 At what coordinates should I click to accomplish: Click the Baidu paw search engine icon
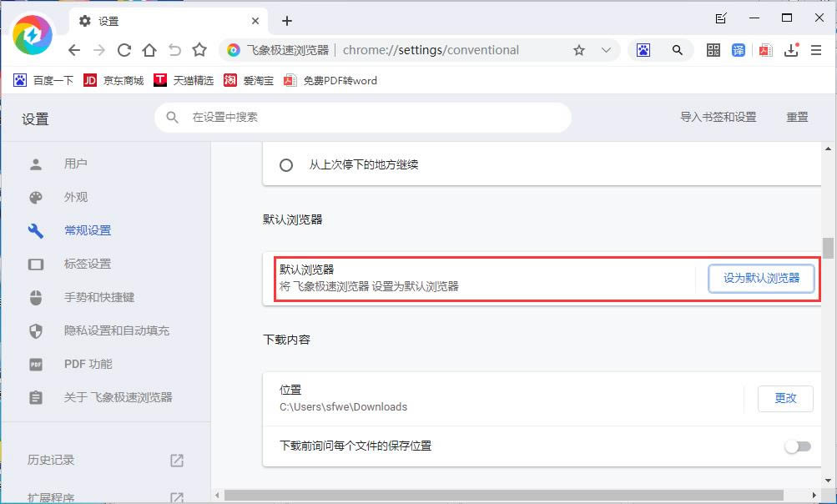coord(643,50)
